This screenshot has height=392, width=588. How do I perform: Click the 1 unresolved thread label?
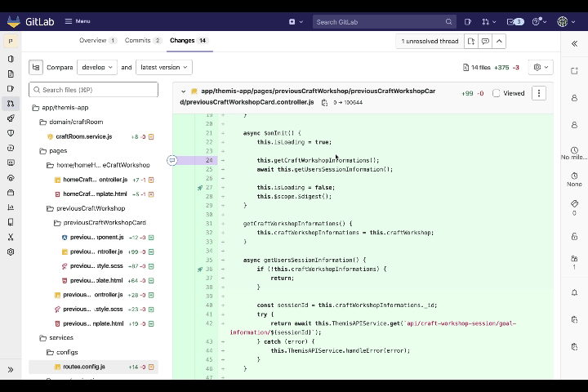coord(430,42)
